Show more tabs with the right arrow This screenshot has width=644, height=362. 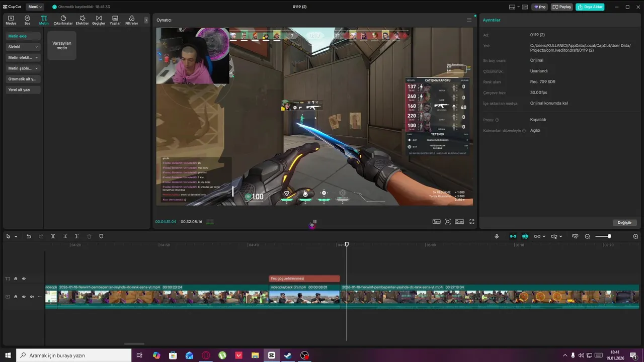[146, 20]
